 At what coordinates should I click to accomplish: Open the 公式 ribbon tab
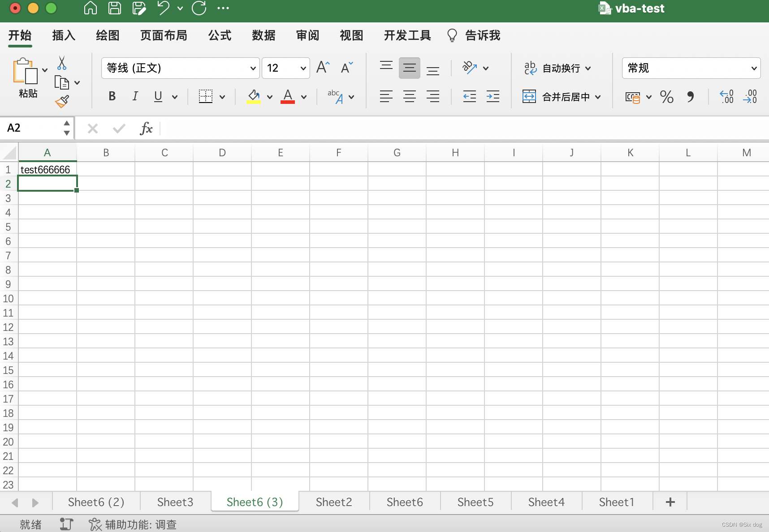coord(220,35)
